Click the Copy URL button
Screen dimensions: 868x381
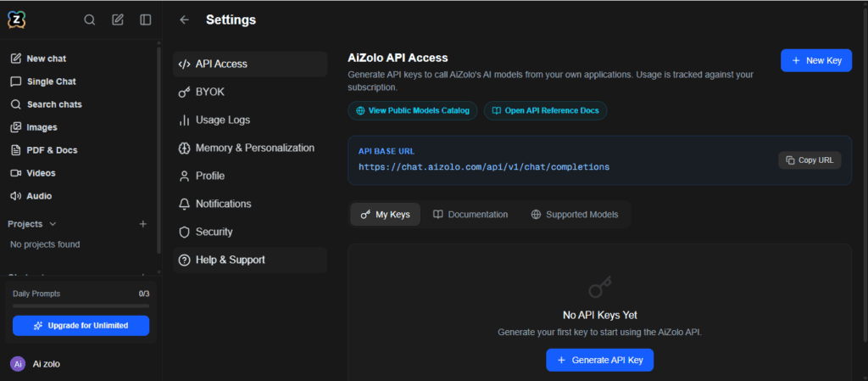[810, 160]
